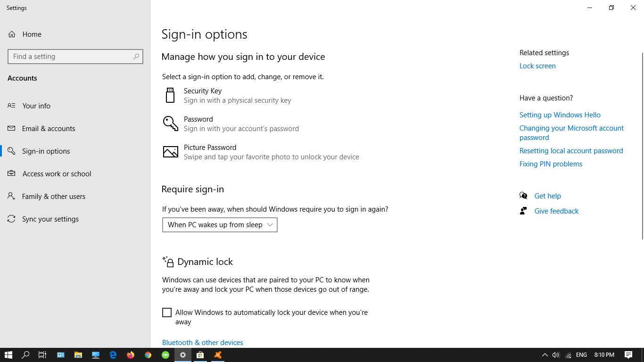The image size is (644, 362).
Task: Open the Lock screen related settings link
Action: (x=537, y=66)
